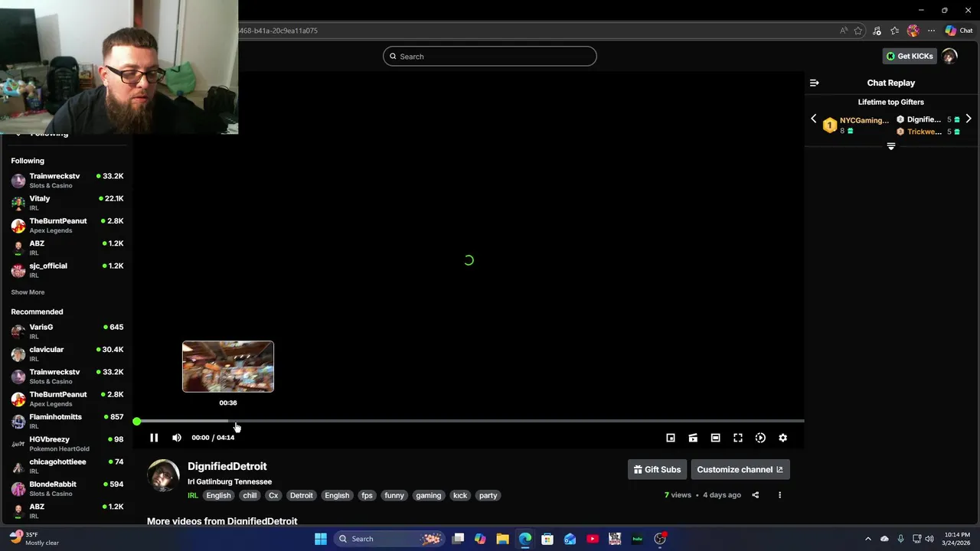980x551 pixels.
Task: Open the video more options menu
Action: (779, 495)
